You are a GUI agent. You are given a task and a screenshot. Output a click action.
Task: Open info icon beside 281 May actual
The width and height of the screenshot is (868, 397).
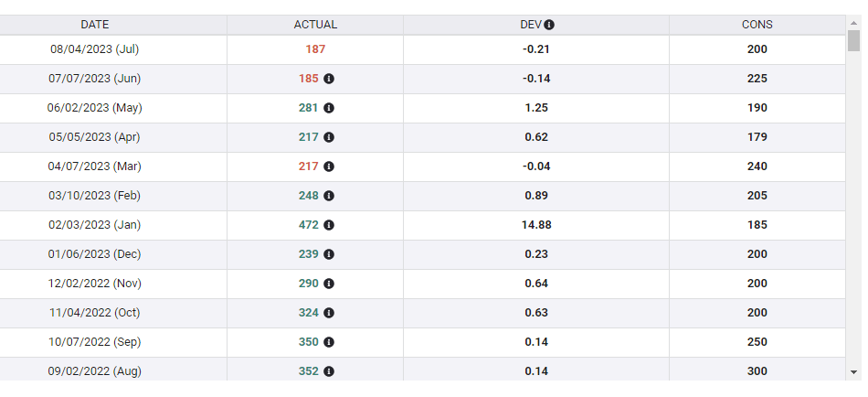(329, 108)
